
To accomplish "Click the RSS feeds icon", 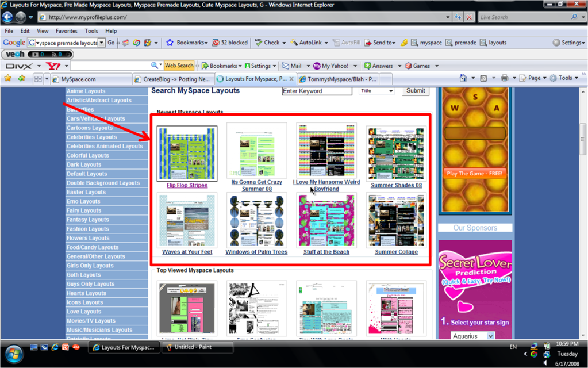I will [x=483, y=78].
